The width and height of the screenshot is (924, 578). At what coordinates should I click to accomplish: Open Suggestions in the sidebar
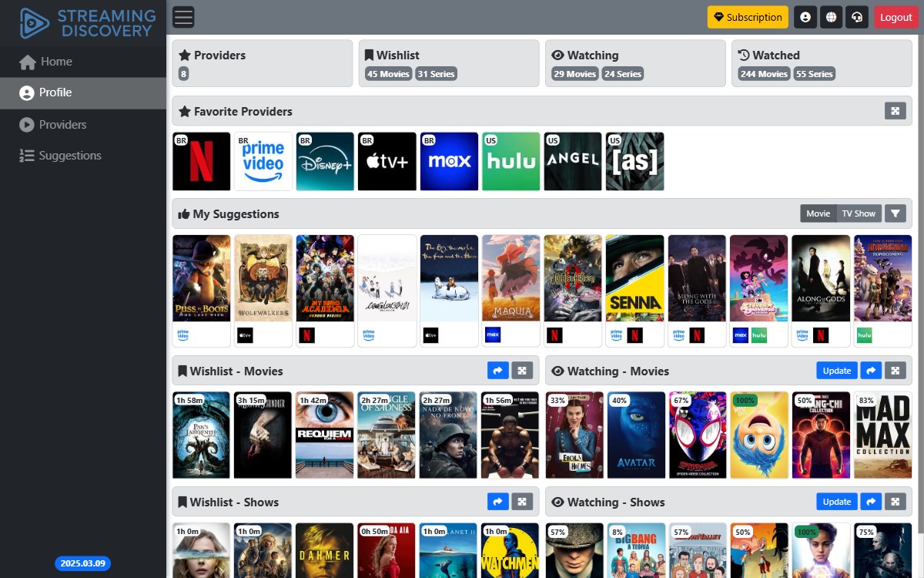point(83,156)
